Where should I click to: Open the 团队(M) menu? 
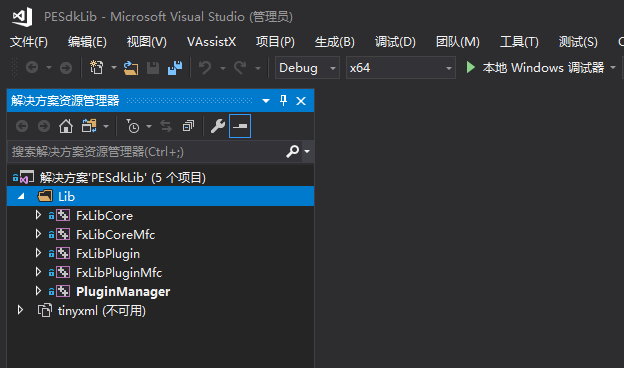(458, 42)
